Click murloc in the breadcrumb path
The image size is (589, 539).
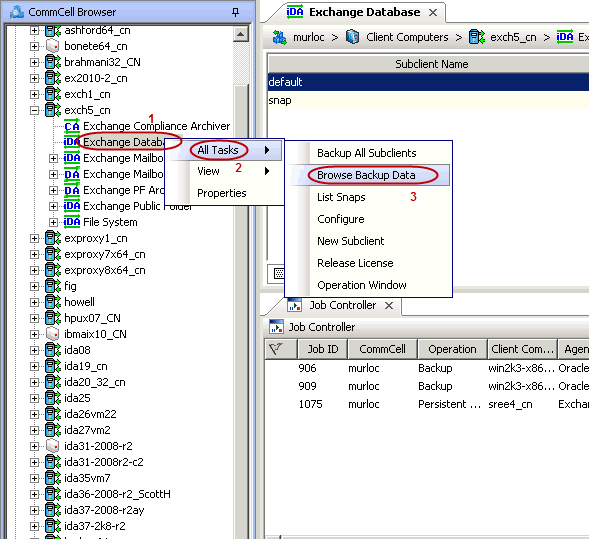point(309,37)
